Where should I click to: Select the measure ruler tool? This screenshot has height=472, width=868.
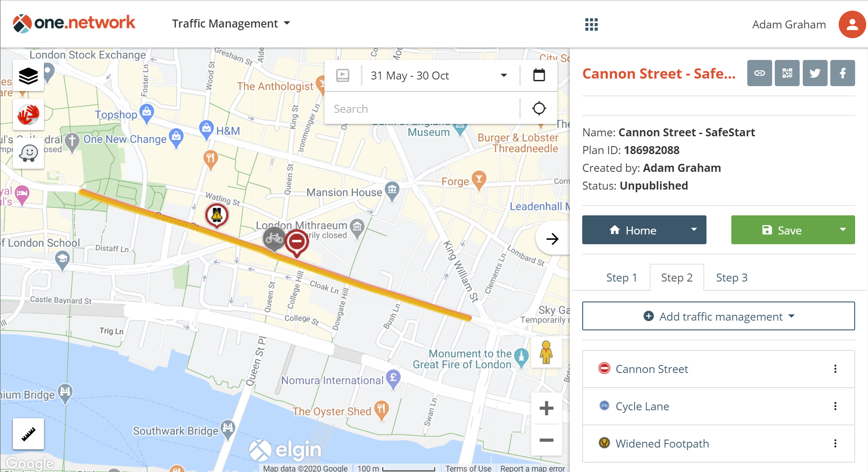pos(28,434)
